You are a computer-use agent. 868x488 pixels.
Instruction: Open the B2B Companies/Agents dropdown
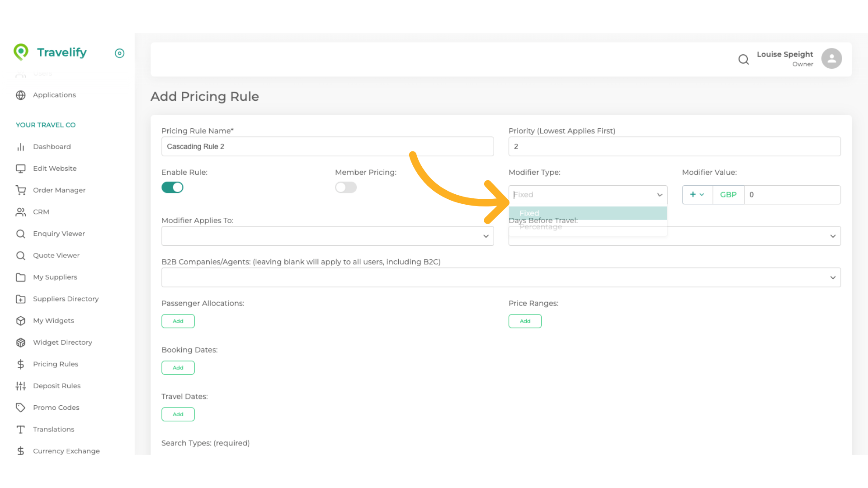[x=501, y=277]
